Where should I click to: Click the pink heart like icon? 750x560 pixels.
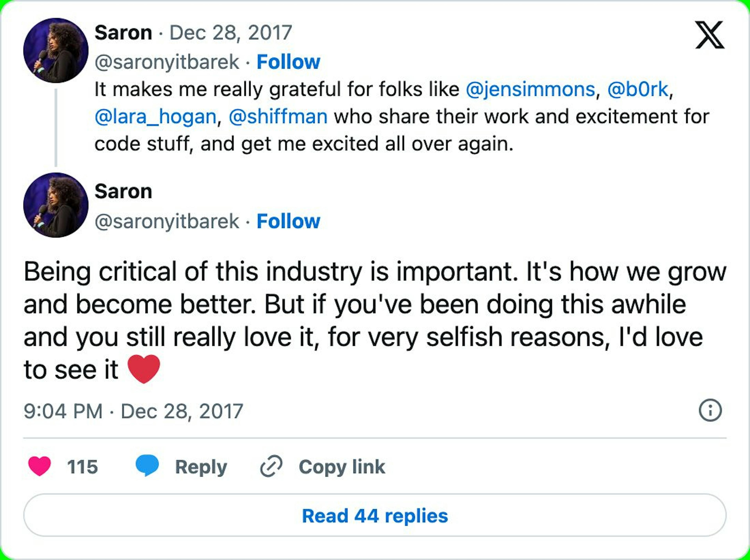40,466
